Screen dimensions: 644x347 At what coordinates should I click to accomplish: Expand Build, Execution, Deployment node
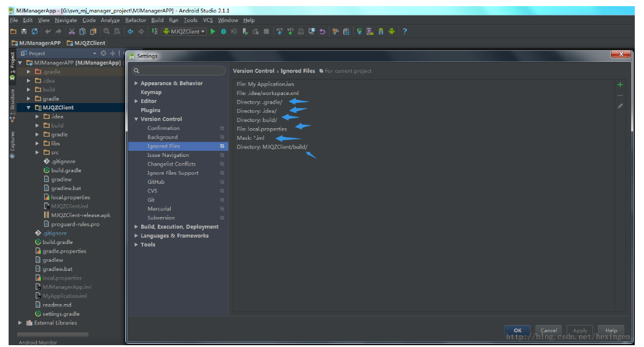[x=136, y=226]
